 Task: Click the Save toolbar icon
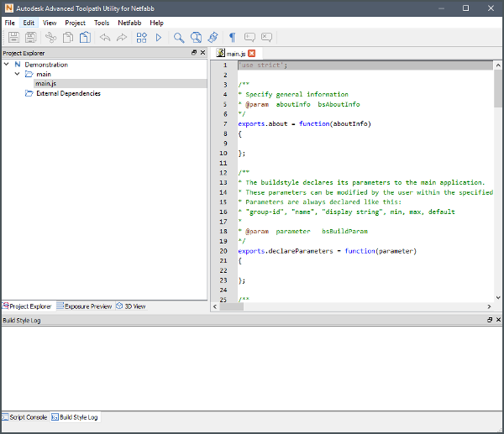click(13, 38)
